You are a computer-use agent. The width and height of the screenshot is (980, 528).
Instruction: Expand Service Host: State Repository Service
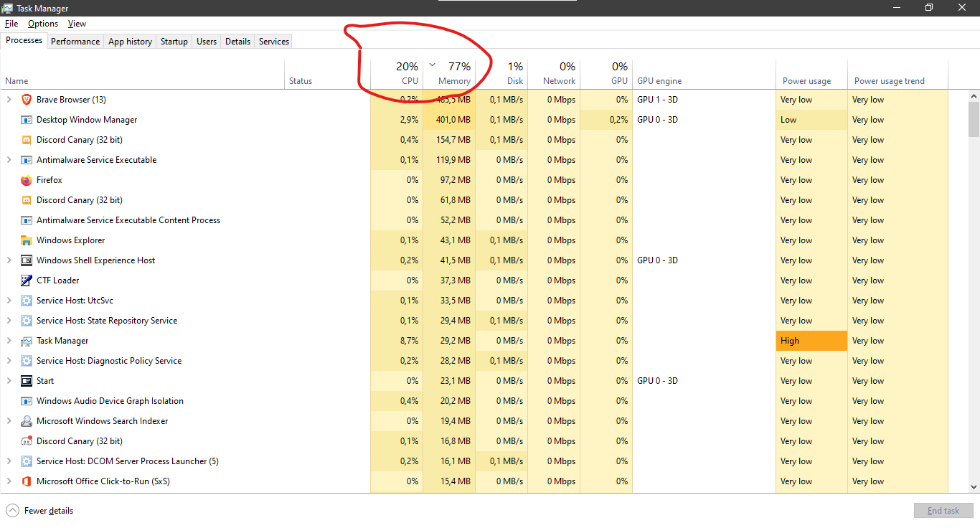9,321
